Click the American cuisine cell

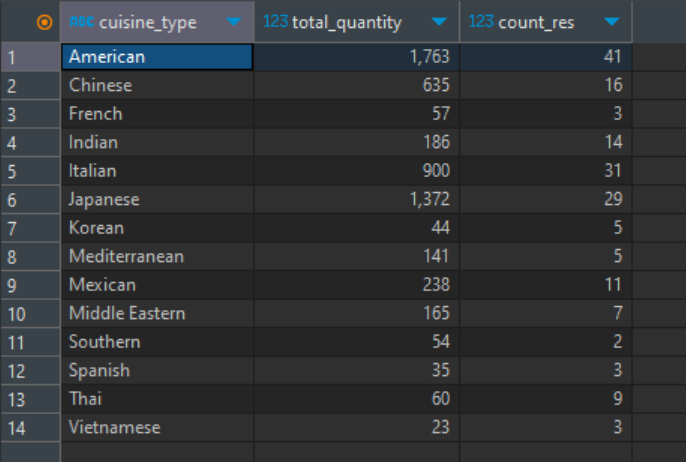(157, 57)
